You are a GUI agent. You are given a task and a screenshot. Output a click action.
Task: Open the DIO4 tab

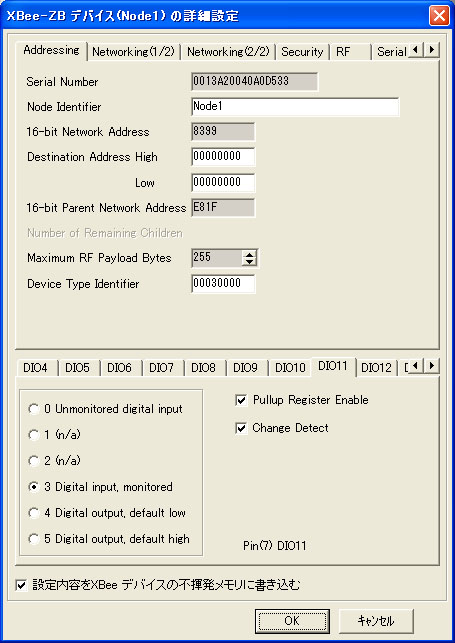coord(35,367)
